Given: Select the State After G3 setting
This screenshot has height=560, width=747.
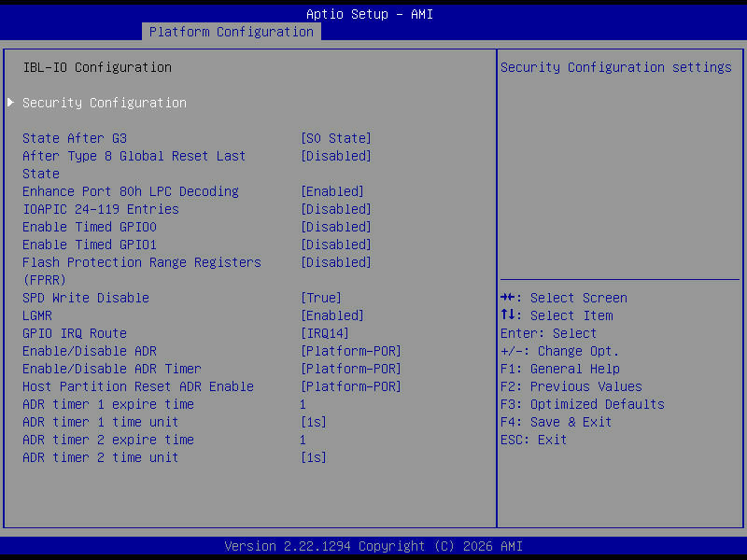Looking at the screenshot, I should coord(75,138).
